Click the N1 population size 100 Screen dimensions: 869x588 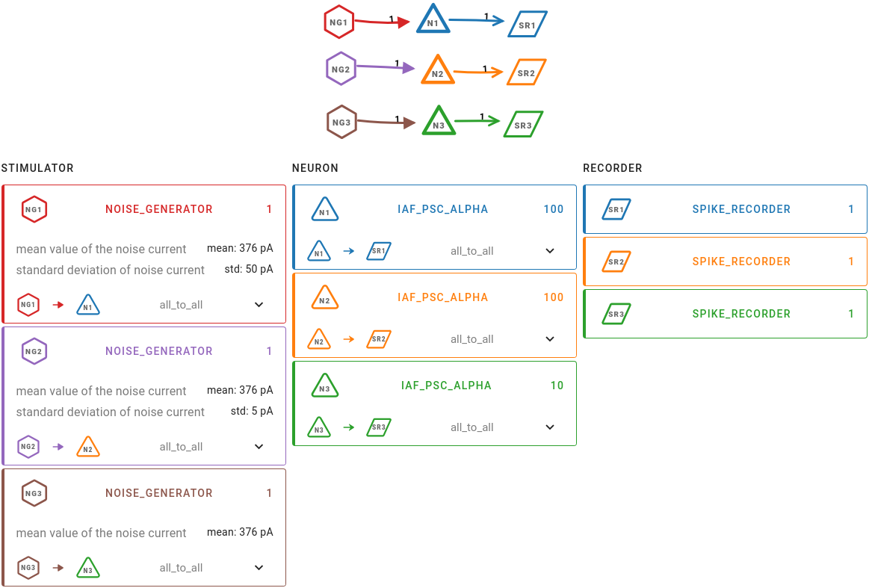coord(554,209)
